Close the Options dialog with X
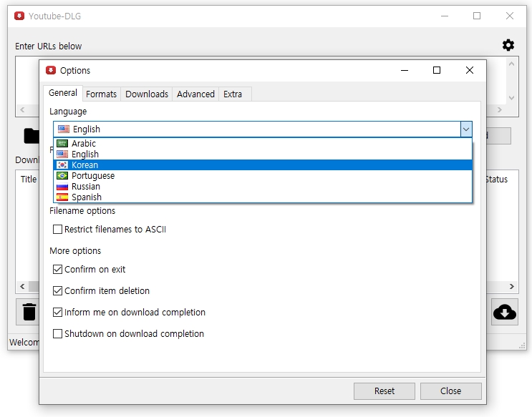Image resolution: width=532 pixels, height=417 pixels. pos(470,70)
